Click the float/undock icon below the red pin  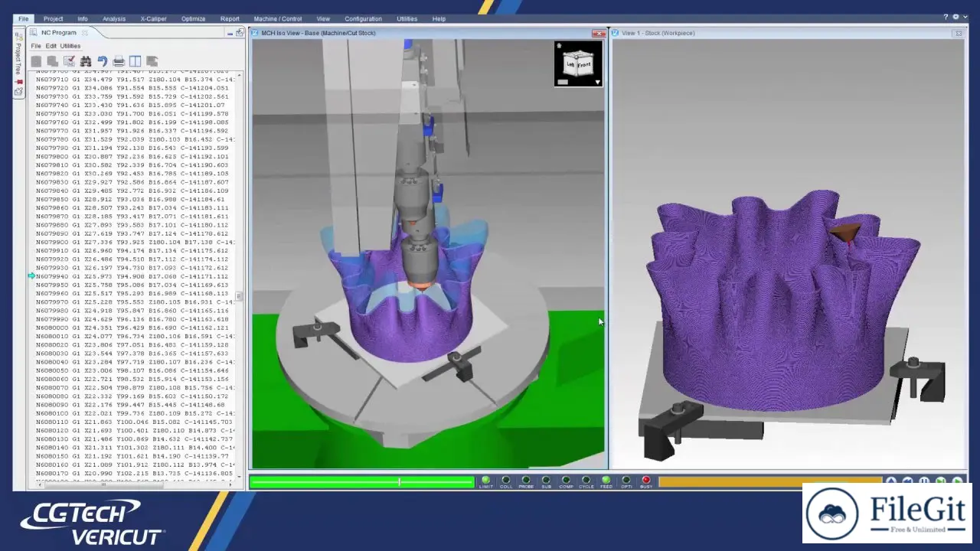click(x=18, y=92)
